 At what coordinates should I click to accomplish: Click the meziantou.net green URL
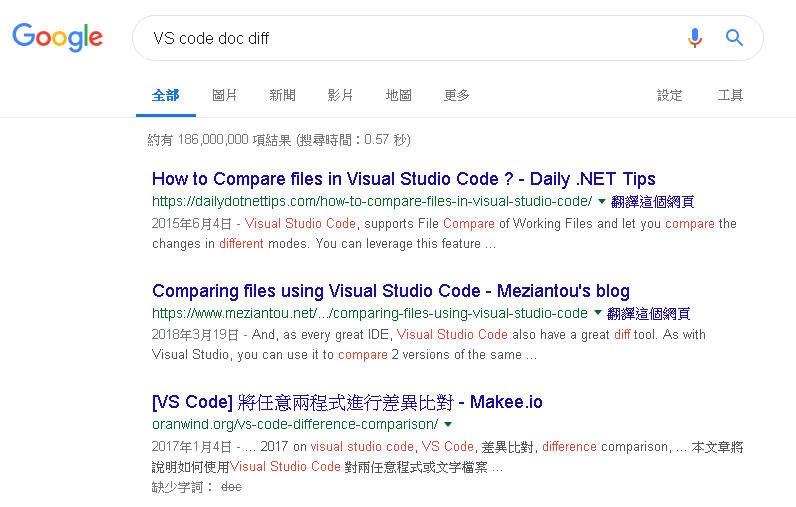point(370,313)
